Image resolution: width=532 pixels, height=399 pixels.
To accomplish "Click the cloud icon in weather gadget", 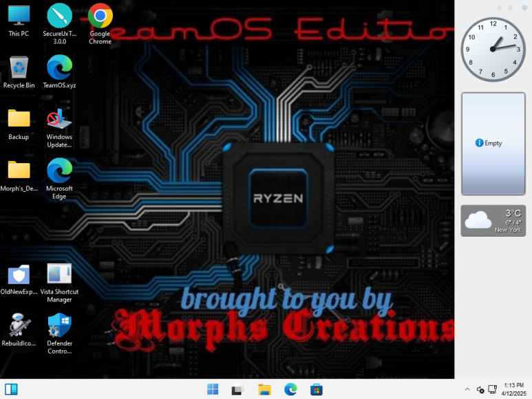I will click(x=478, y=219).
